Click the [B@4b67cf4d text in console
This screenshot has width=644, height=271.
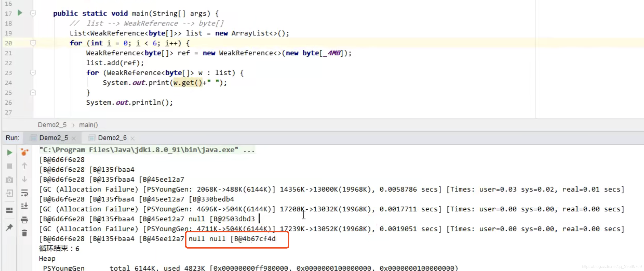coord(253,239)
